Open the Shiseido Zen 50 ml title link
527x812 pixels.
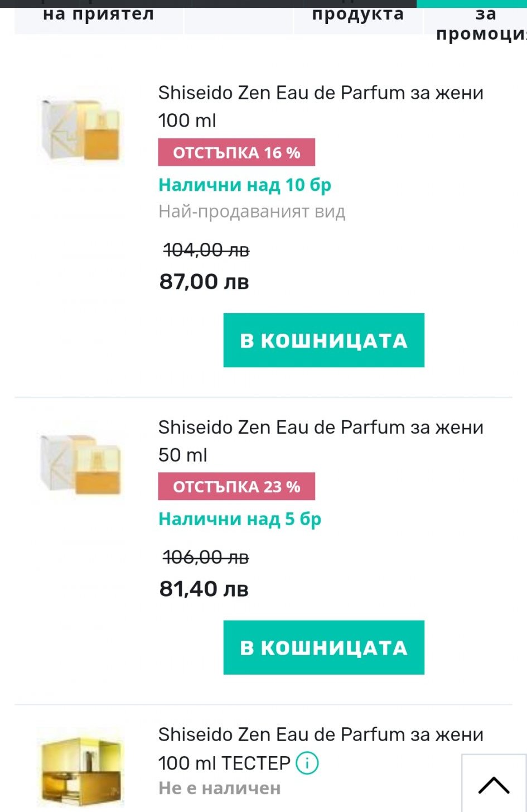pyautogui.click(x=321, y=440)
